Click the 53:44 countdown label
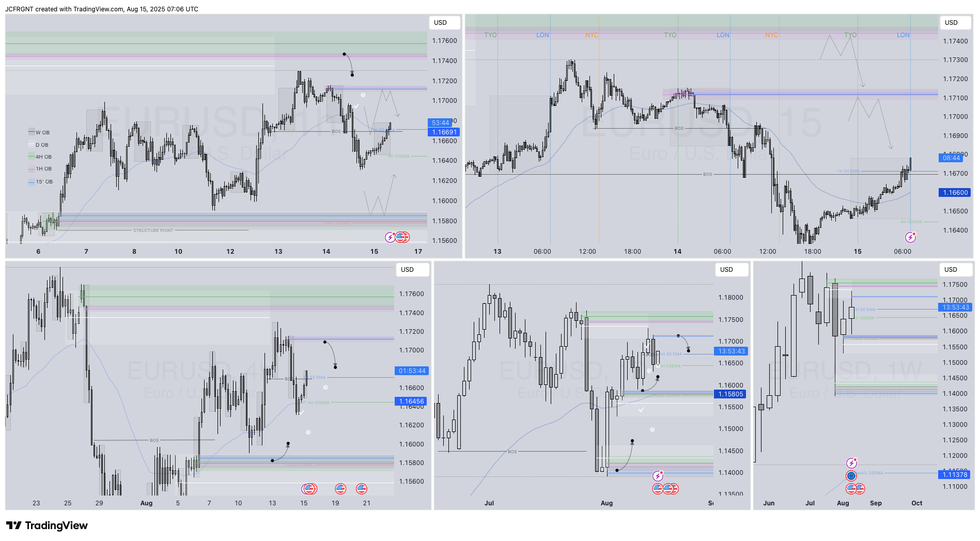980x541 pixels. pos(440,123)
